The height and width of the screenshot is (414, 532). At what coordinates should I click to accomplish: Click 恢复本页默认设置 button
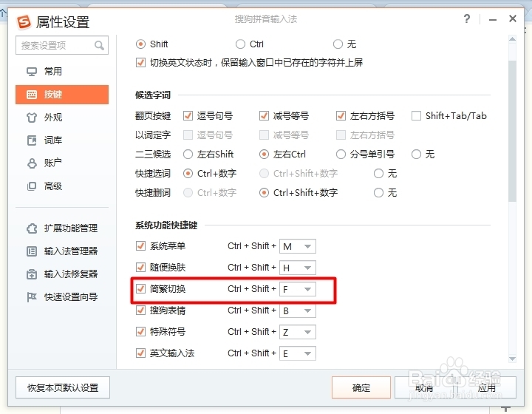click(63, 387)
